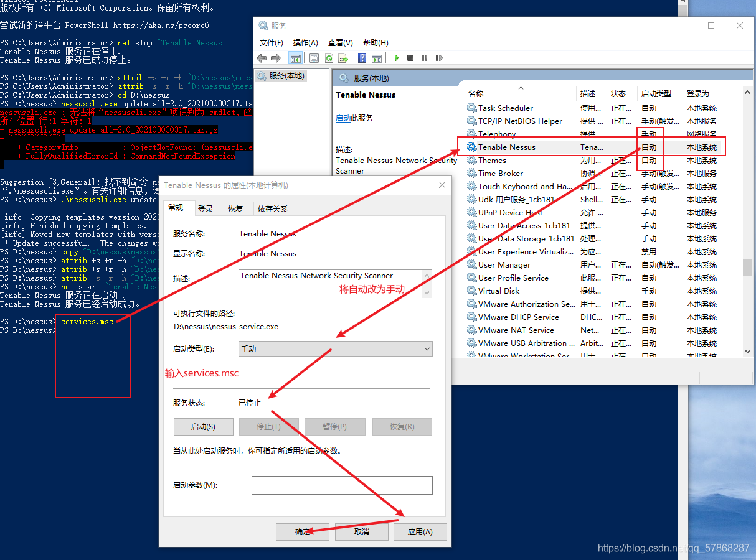Open the Help toolbar icon in Services

tap(362, 58)
